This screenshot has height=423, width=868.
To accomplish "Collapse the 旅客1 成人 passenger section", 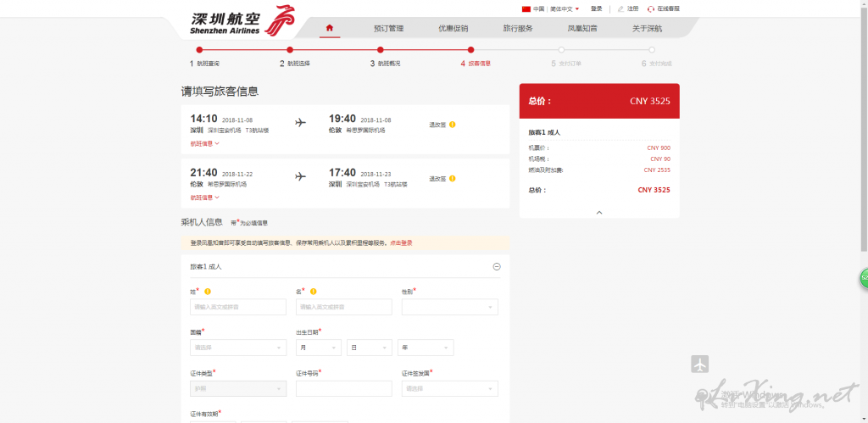I will coord(497,266).
